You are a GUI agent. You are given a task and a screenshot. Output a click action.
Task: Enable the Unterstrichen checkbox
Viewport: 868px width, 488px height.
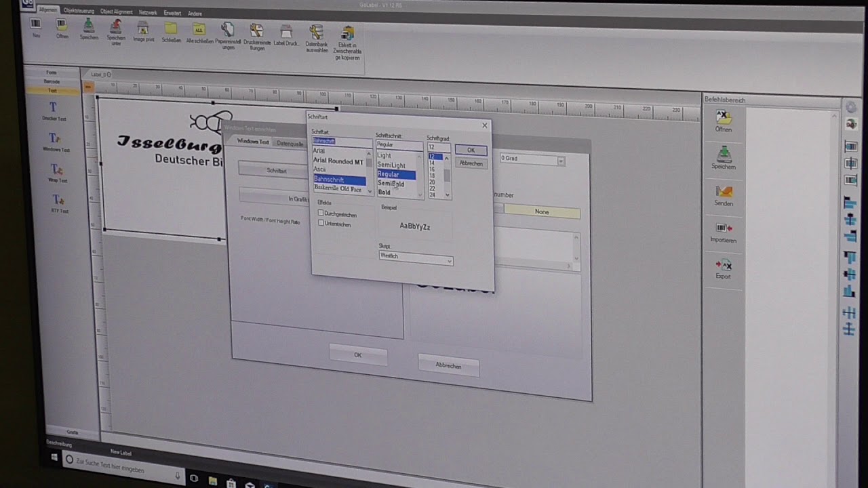pos(321,223)
